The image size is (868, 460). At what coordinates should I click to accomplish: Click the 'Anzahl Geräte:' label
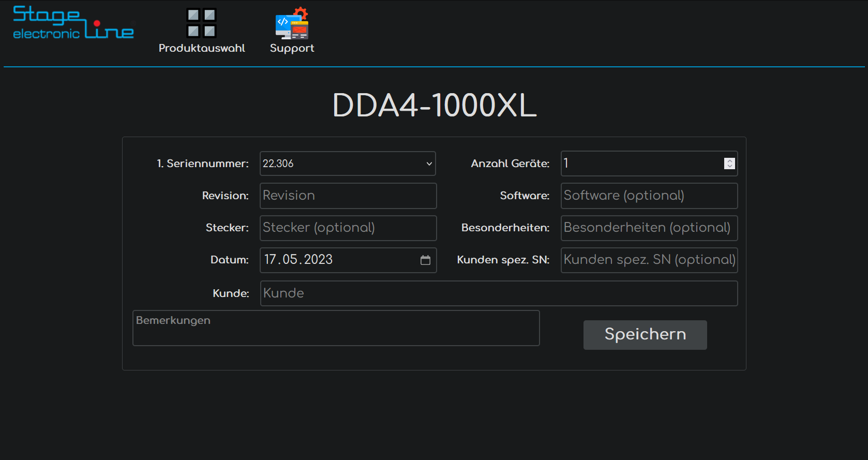point(510,164)
